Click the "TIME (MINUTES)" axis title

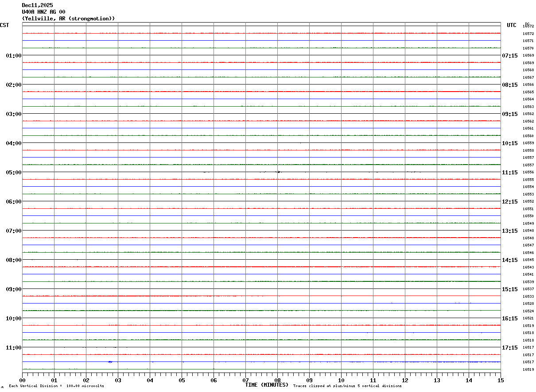tap(267, 385)
